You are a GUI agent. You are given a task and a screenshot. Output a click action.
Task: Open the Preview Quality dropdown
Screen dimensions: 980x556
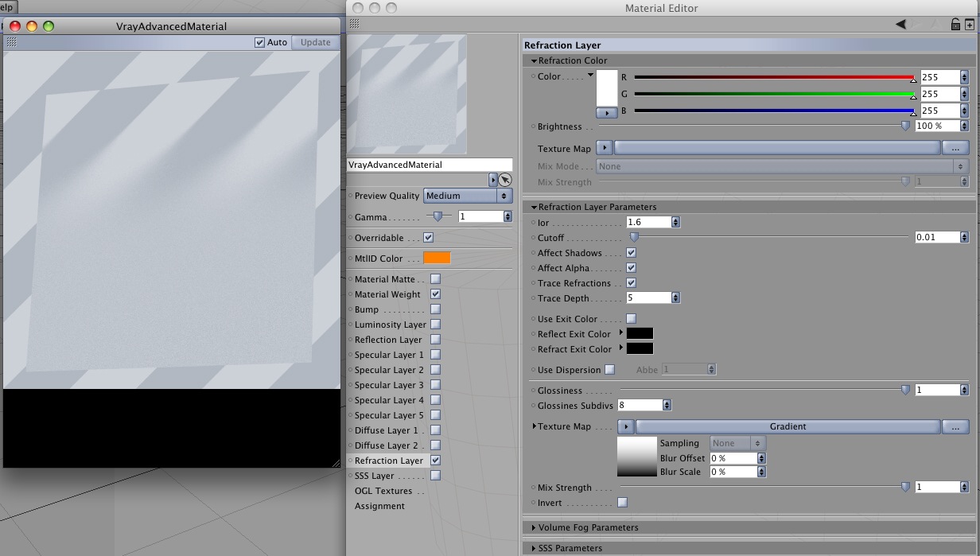pos(468,196)
